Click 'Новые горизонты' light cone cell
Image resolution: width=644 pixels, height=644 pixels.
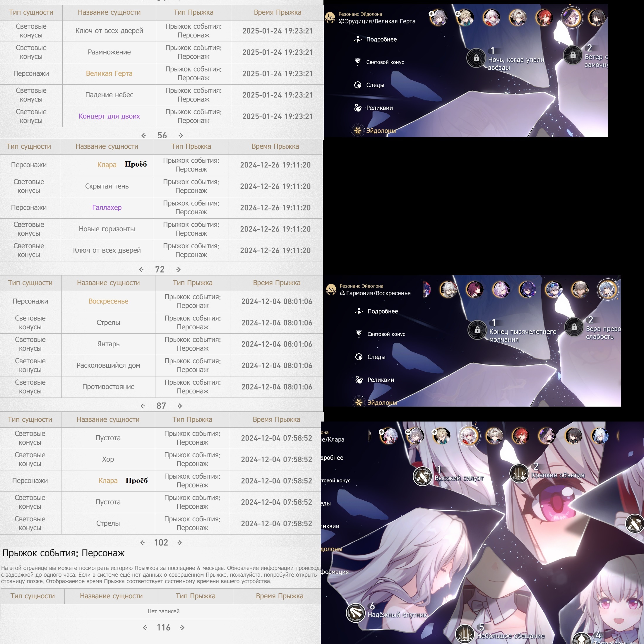(107, 229)
